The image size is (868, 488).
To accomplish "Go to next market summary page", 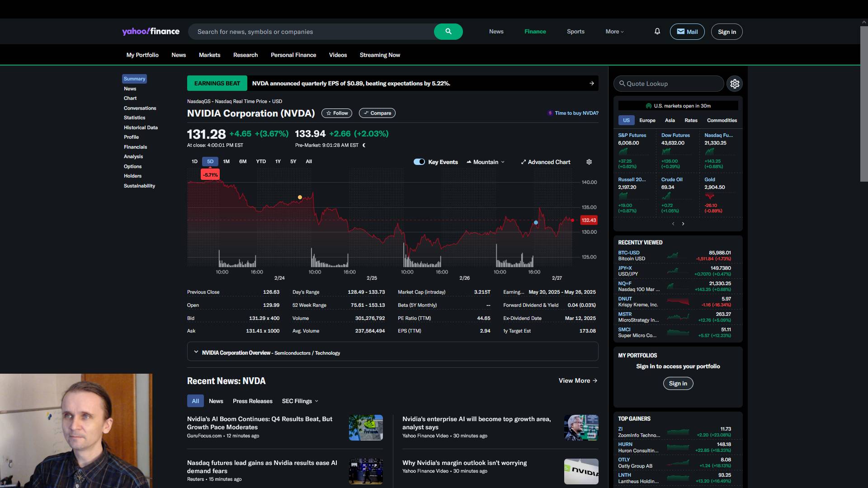I will (x=683, y=224).
